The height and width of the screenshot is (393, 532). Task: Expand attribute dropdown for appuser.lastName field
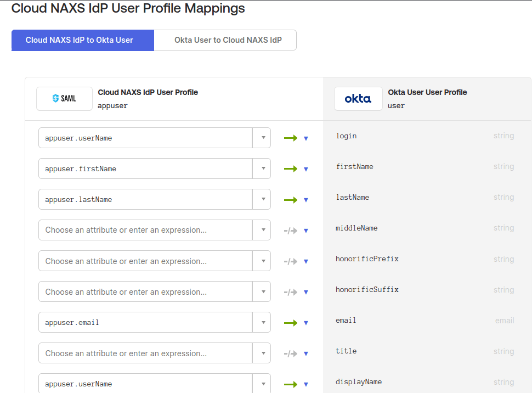point(262,199)
